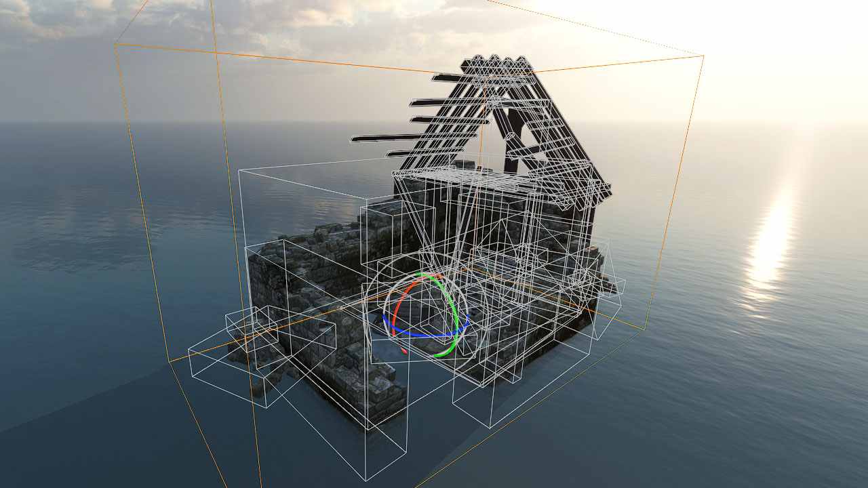
Task: Select top-left corner of orange bounding box
Action: click(116, 44)
